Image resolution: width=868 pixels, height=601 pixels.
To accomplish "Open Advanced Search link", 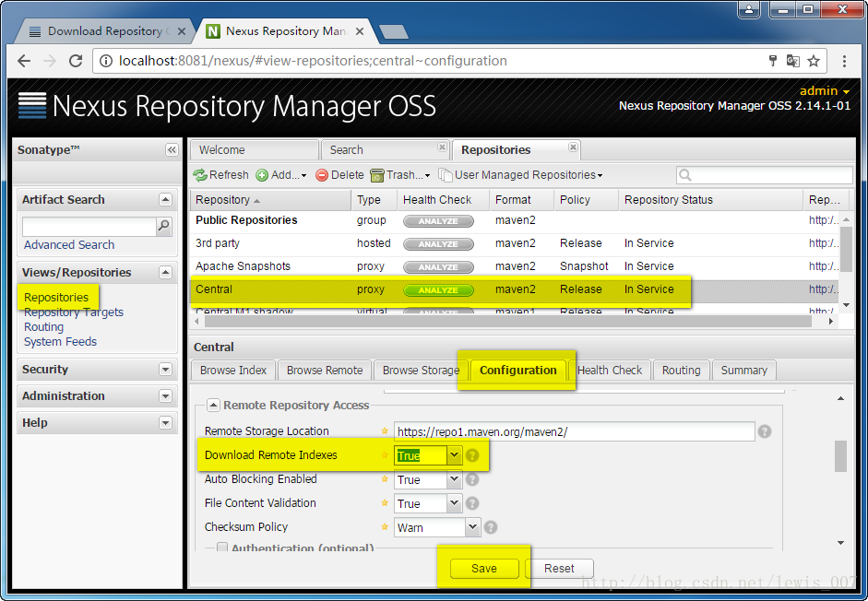I will pyautogui.click(x=69, y=244).
